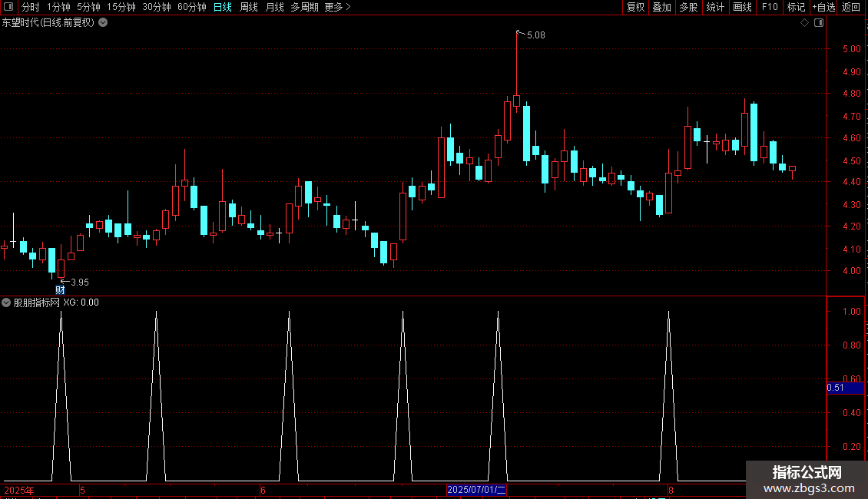Click the 1.00 indicator axis label
Viewport: 868px width, 499px height.
851,312
